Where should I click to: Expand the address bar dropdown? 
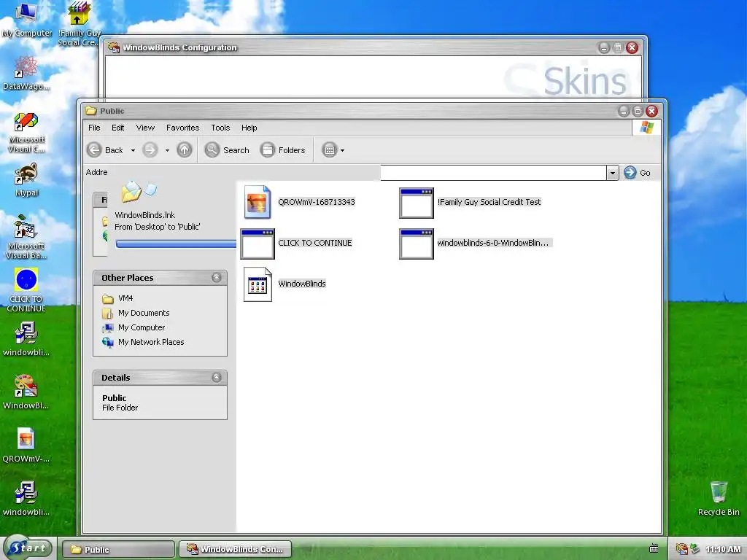click(612, 173)
